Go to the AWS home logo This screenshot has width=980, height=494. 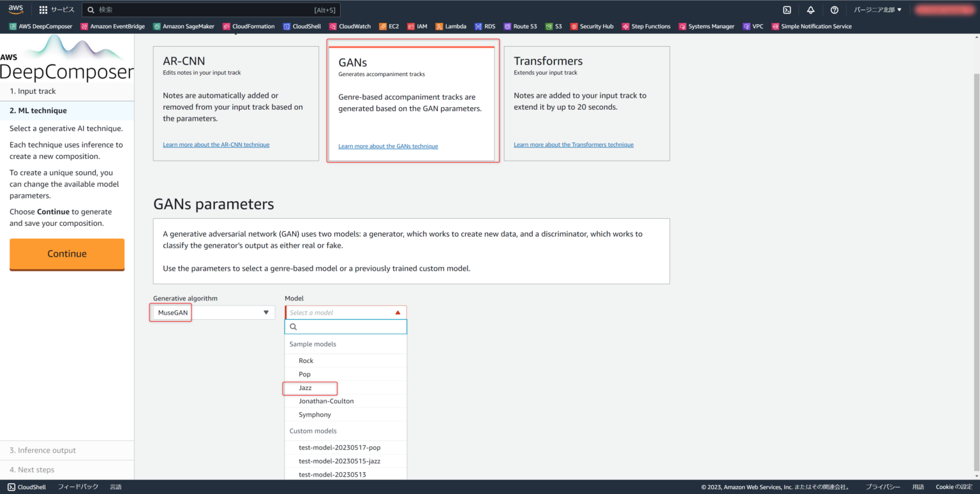(16, 9)
